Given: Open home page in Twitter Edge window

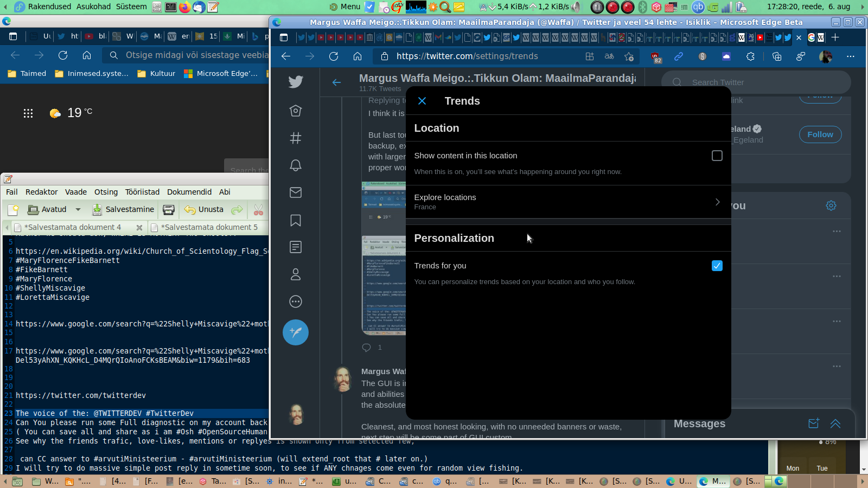Looking at the screenshot, I should click(x=358, y=56).
